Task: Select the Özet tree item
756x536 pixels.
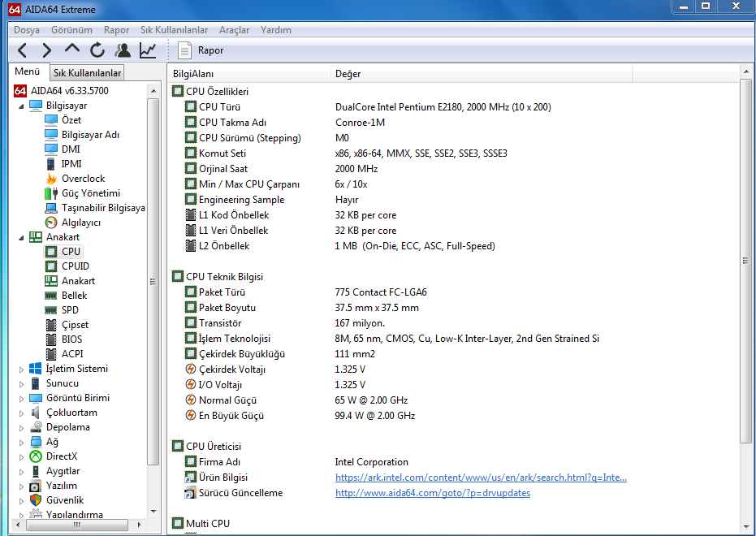Action: [x=71, y=120]
